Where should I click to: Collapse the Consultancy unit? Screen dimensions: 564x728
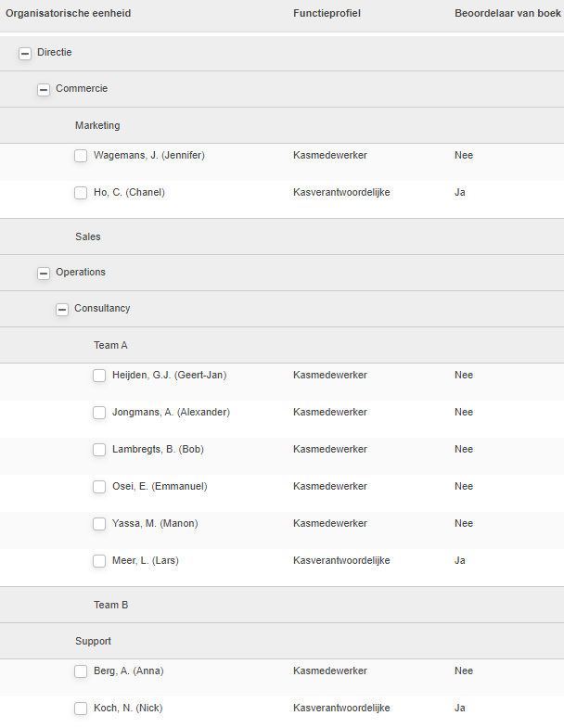(x=62, y=310)
